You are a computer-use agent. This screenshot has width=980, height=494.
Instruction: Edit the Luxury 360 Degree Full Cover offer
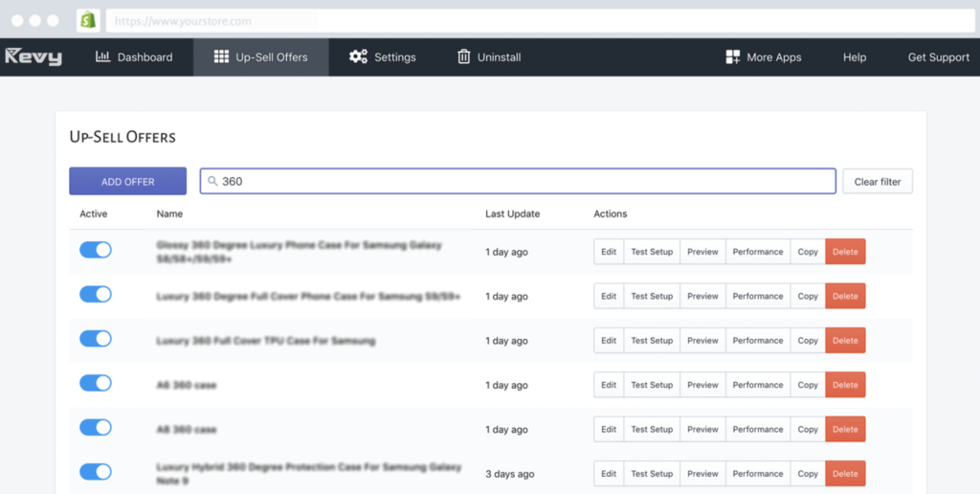click(x=609, y=296)
